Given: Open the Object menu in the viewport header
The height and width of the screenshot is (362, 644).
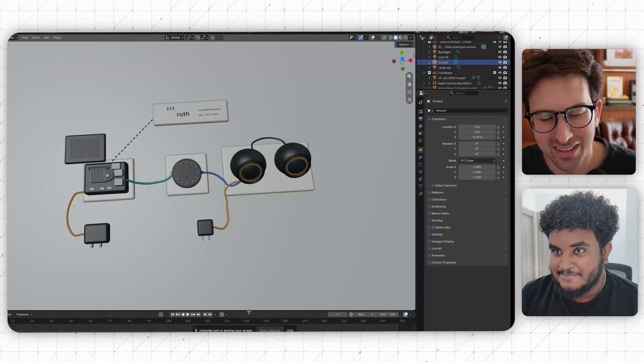Looking at the screenshot, I should coord(57,38).
